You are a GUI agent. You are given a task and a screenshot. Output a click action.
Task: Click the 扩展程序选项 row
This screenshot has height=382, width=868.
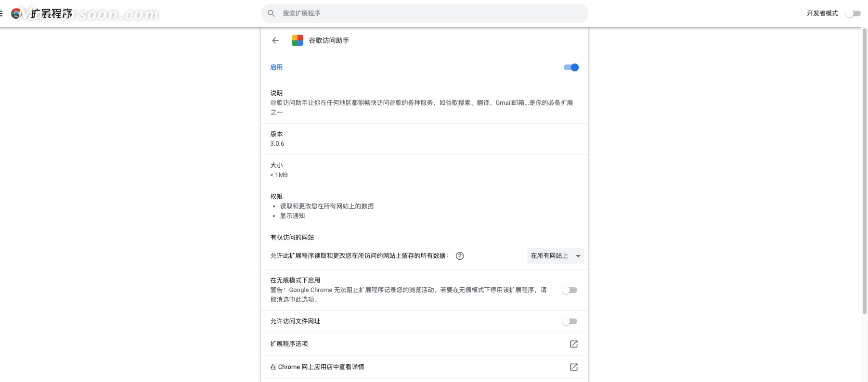tap(425, 344)
